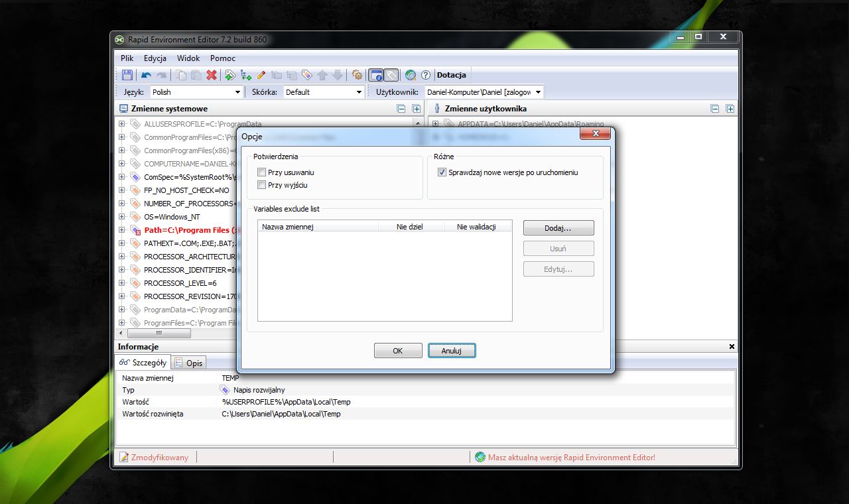Click tag icon beside ComSpec variable
The height and width of the screenshot is (504, 849).
click(x=135, y=177)
